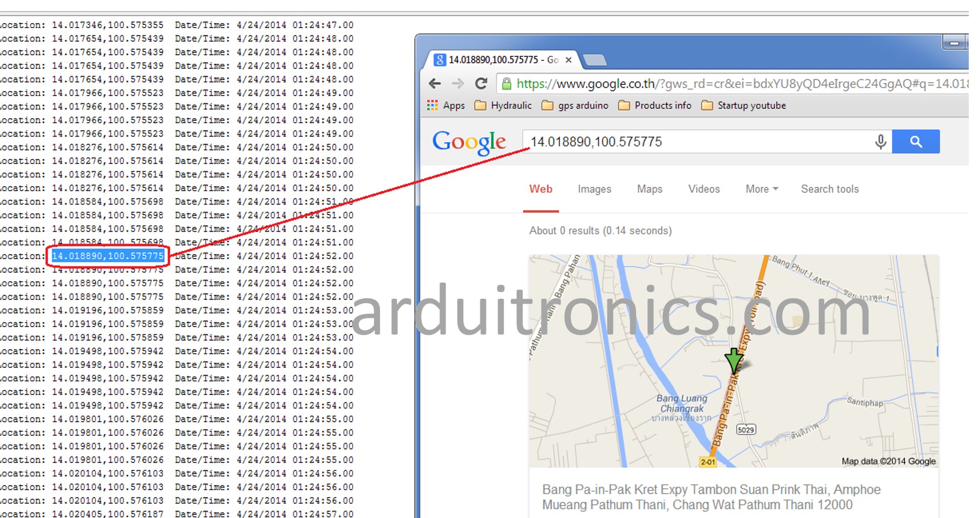Switch to the Maps tab

coord(649,189)
